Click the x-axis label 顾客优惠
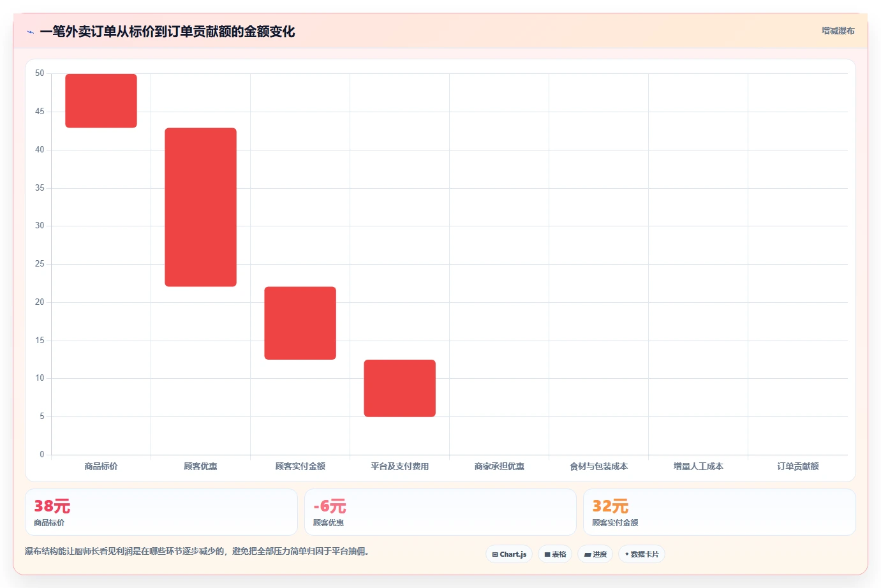The image size is (881, 588). coord(200,466)
